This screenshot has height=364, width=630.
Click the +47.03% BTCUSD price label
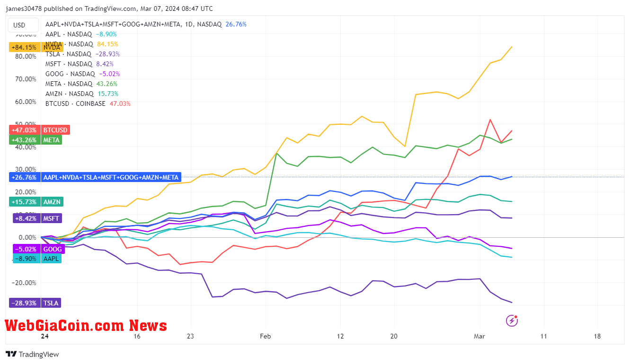(x=40, y=130)
